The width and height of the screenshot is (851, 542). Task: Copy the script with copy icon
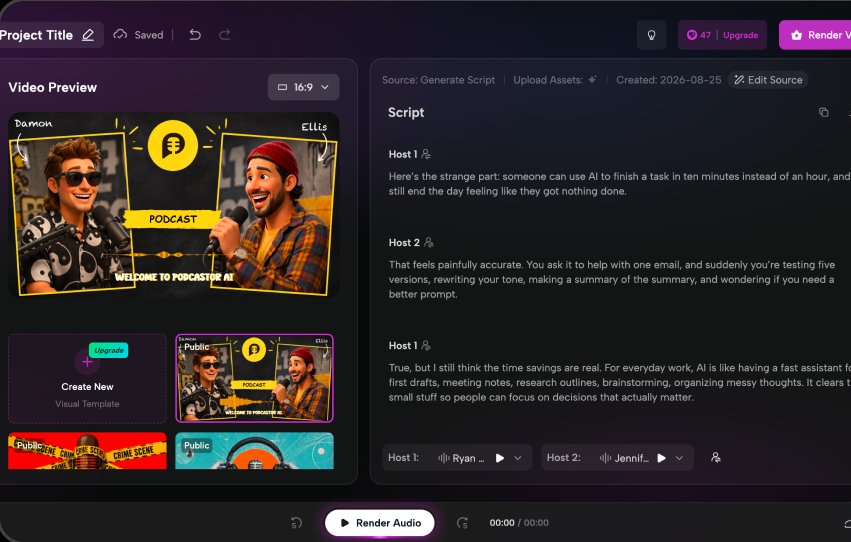coord(823,112)
